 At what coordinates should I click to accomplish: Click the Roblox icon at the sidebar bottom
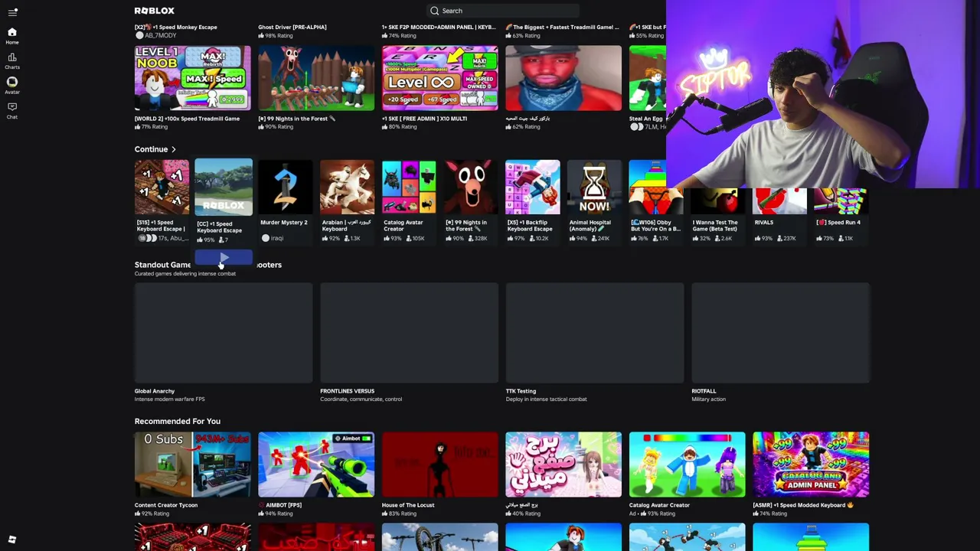pyautogui.click(x=12, y=540)
